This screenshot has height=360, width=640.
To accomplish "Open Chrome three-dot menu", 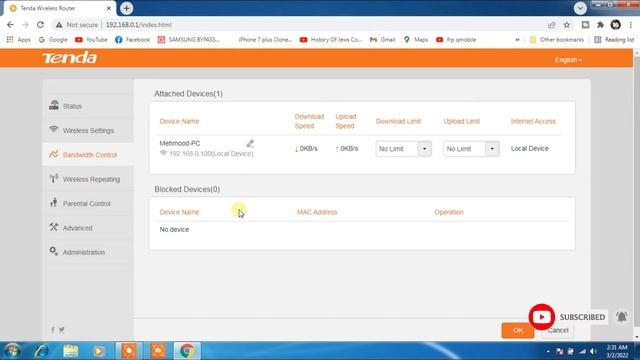I will pyautogui.click(x=631, y=25).
